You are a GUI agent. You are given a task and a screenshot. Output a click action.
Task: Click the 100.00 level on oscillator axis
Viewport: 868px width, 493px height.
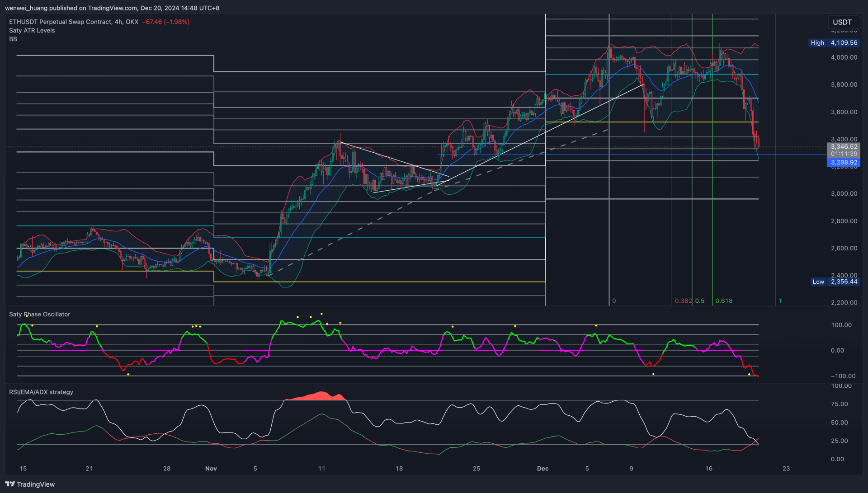pos(841,325)
